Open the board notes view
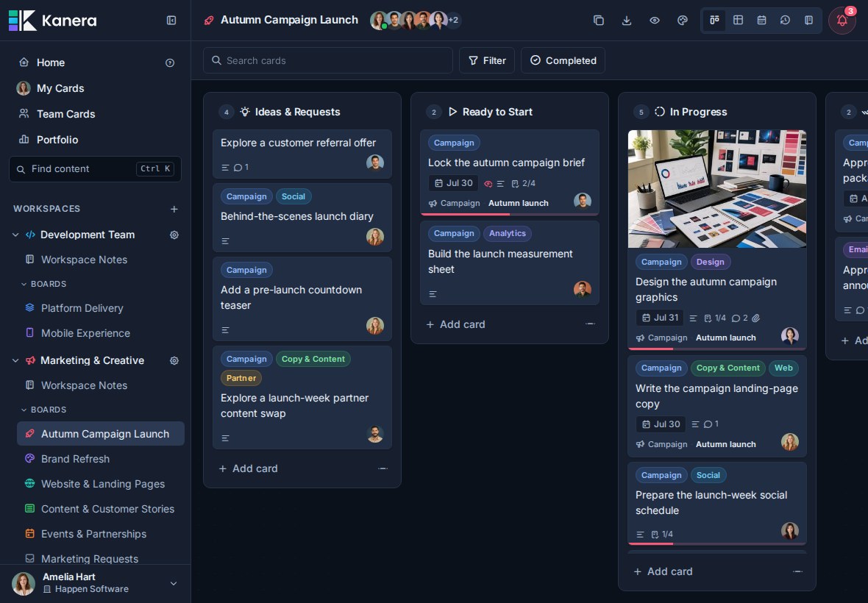Viewport: 868px width, 603px height. pyautogui.click(x=808, y=21)
